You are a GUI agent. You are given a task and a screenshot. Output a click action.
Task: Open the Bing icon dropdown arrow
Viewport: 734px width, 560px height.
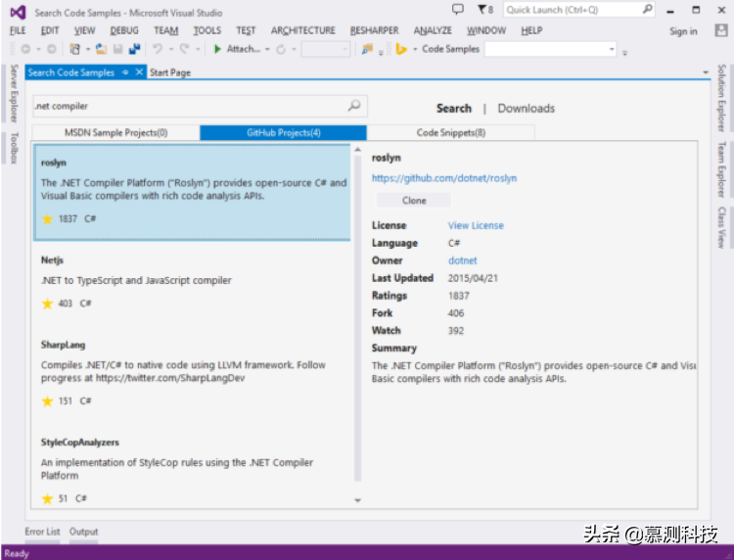click(415, 49)
